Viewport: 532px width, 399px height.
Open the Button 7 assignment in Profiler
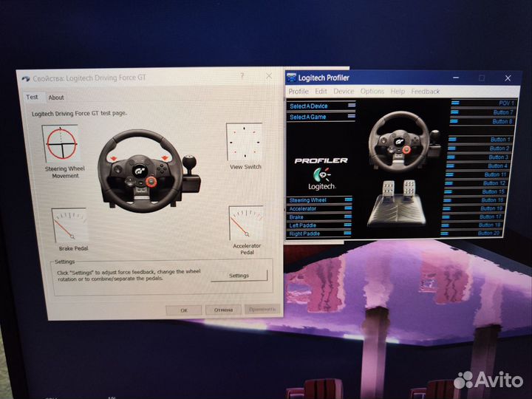(x=482, y=112)
